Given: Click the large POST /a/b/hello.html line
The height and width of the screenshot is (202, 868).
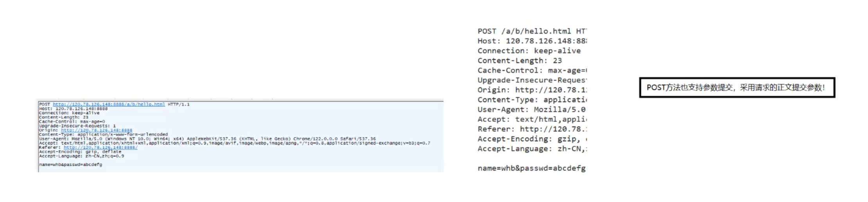Looking at the screenshot, I should point(532,31).
